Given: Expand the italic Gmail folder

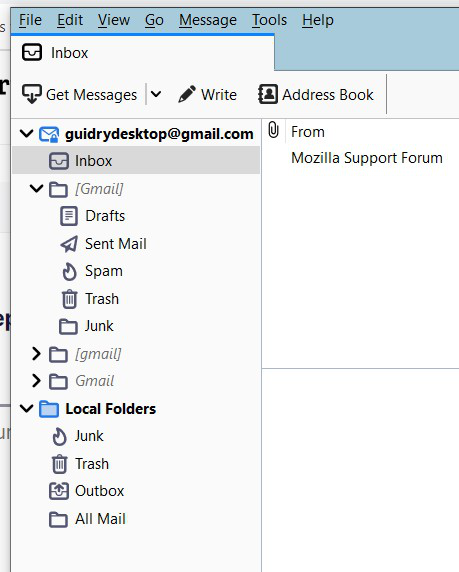Looking at the screenshot, I should (36, 380).
